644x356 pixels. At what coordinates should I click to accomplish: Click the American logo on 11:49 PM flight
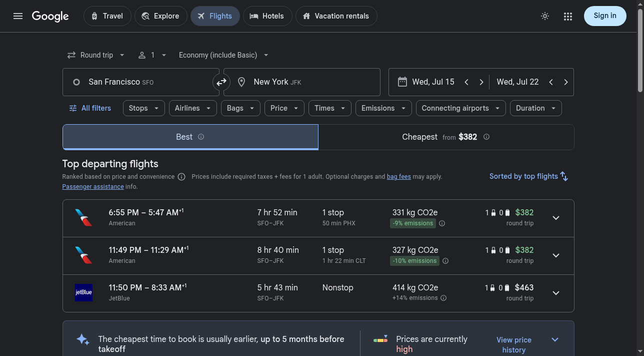coord(83,255)
